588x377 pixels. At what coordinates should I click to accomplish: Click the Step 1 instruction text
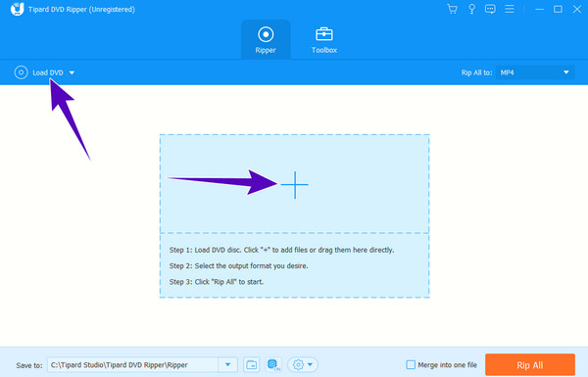(x=281, y=250)
